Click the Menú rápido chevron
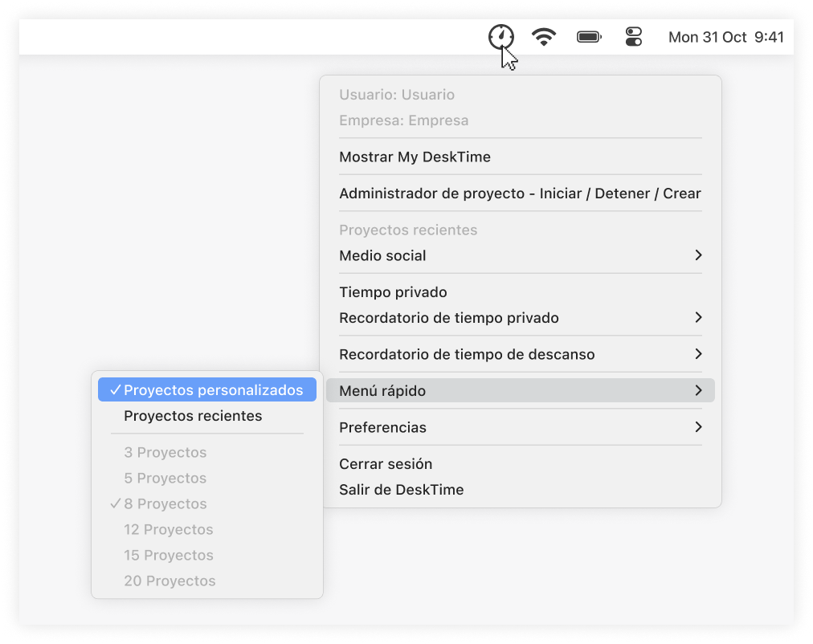813x644 pixels. coord(698,390)
